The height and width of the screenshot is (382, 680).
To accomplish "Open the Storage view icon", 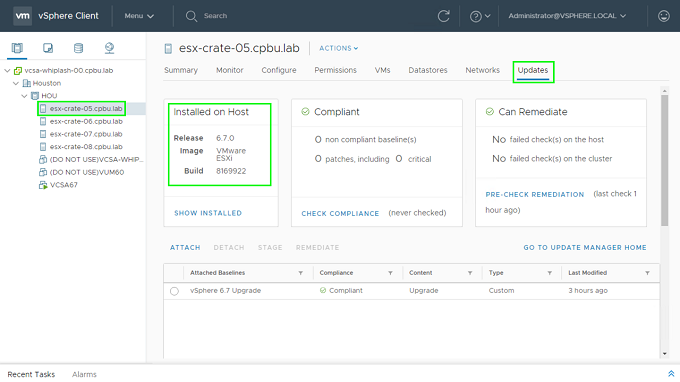I will click(78, 48).
